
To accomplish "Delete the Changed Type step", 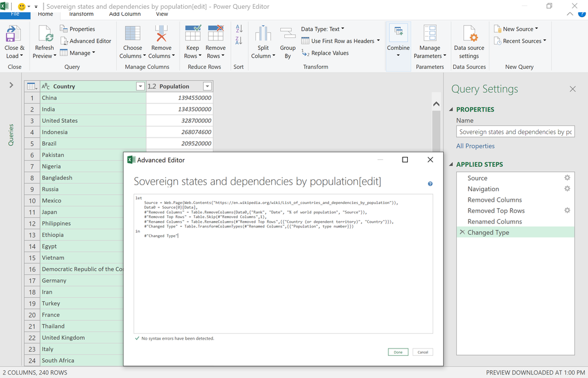I will click(x=462, y=233).
